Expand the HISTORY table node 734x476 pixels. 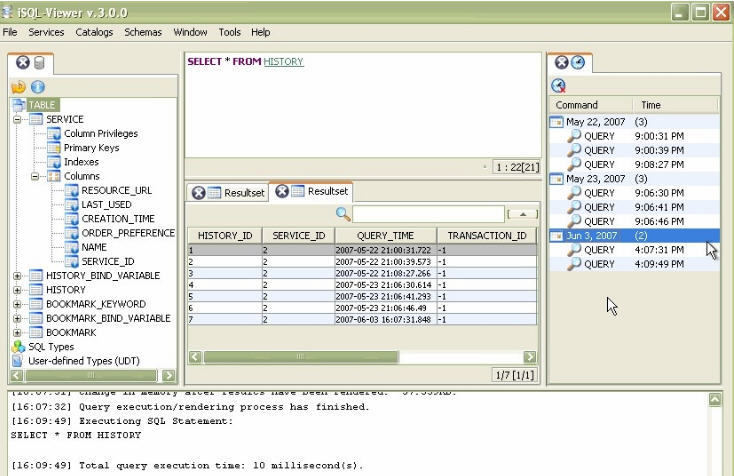click(17, 290)
